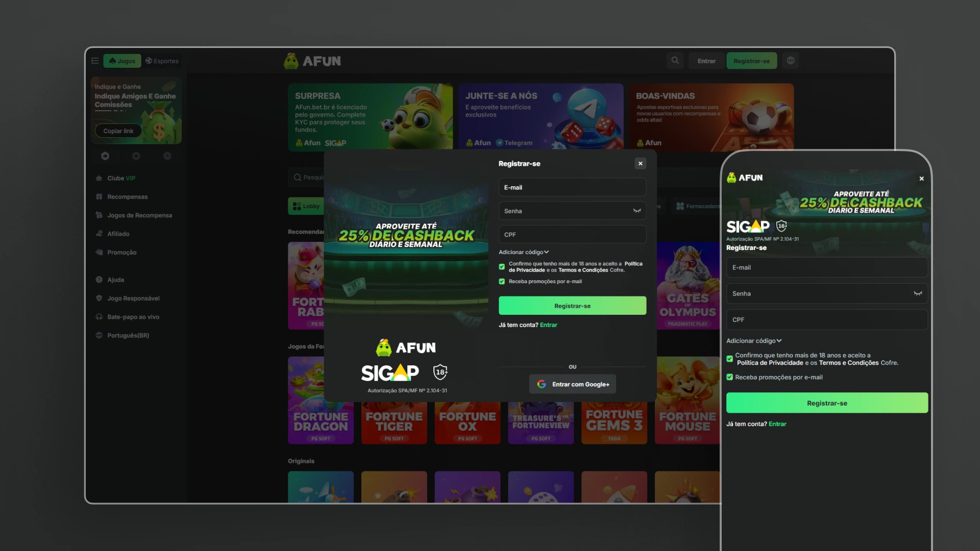Open Gates of Olympus game thumbnail
The image size is (980, 551).
point(688,286)
